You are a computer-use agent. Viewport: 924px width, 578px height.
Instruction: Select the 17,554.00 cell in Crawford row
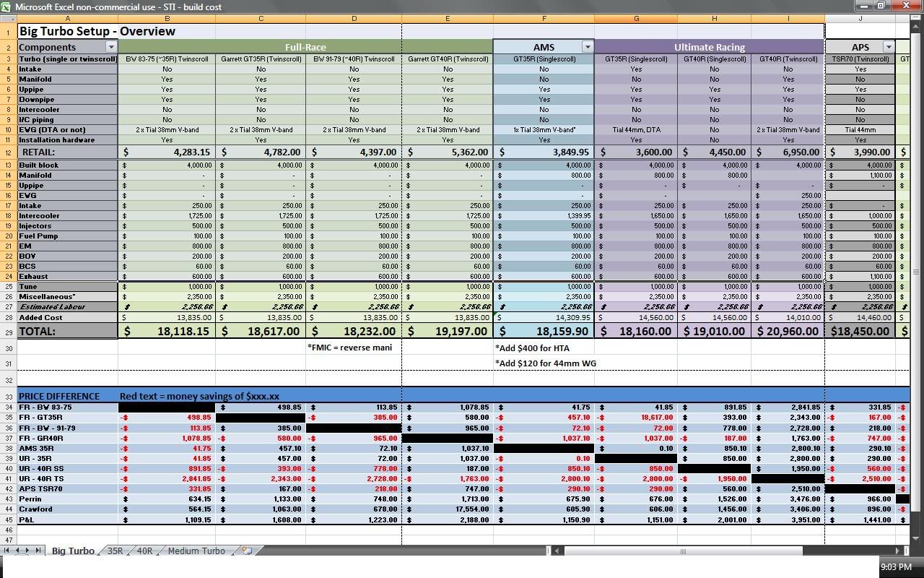point(448,509)
